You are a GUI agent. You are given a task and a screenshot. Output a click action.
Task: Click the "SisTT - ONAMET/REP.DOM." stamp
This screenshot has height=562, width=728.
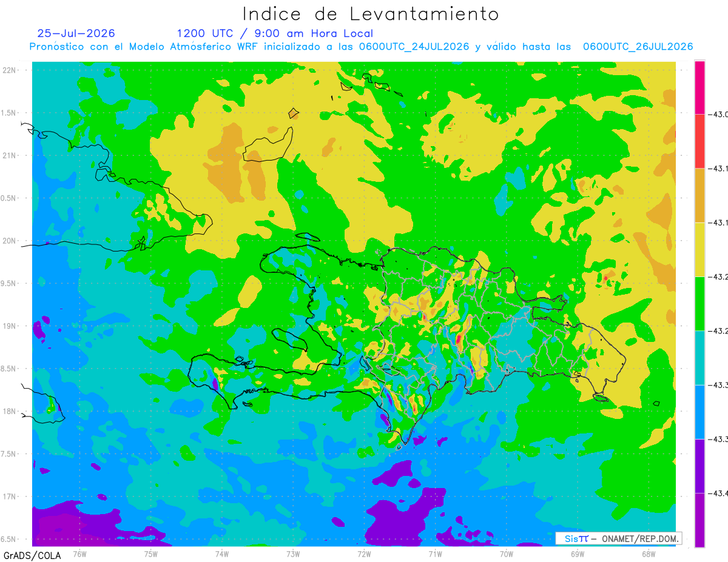pos(618,538)
